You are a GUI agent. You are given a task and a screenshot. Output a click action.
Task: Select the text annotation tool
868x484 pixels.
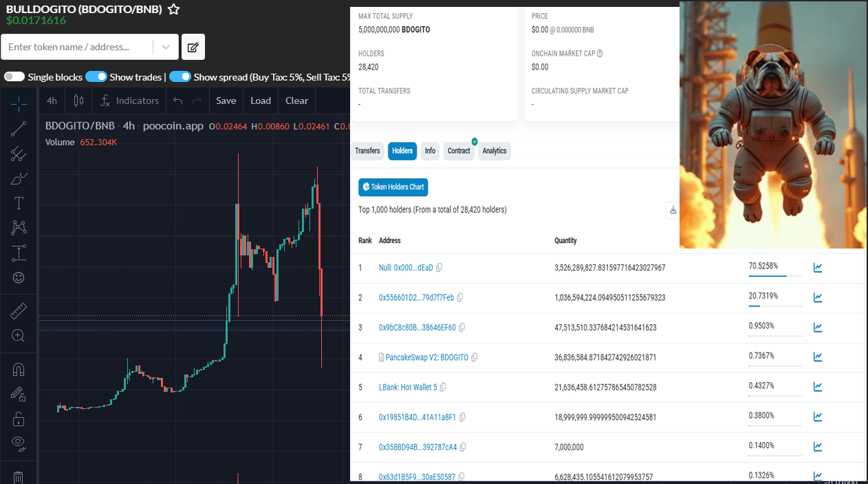click(x=19, y=203)
